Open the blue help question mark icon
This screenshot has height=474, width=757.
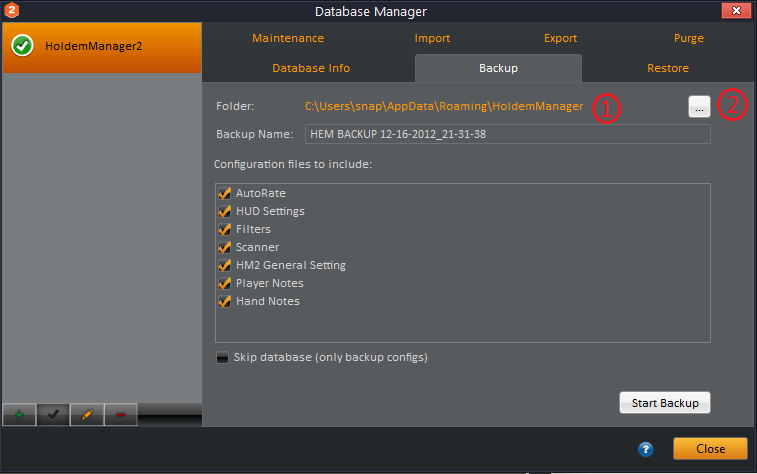coord(645,449)
